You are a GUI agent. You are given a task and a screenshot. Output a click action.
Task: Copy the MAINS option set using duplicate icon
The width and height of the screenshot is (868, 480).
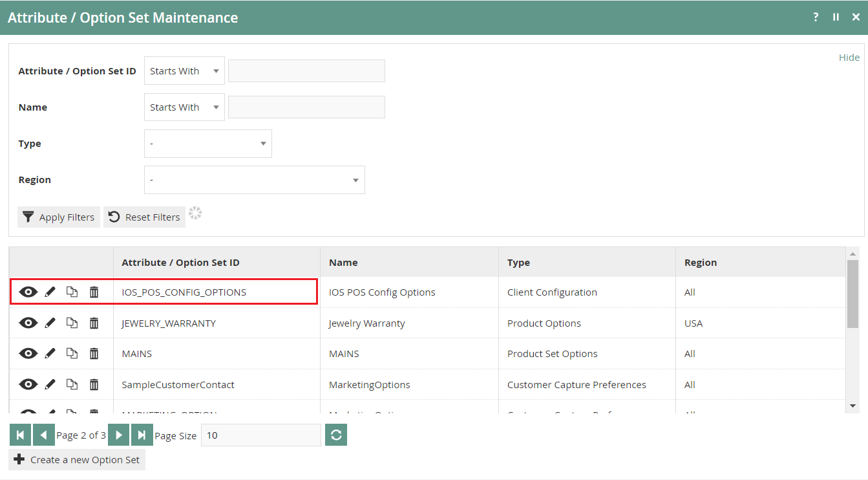pos(72,353)
